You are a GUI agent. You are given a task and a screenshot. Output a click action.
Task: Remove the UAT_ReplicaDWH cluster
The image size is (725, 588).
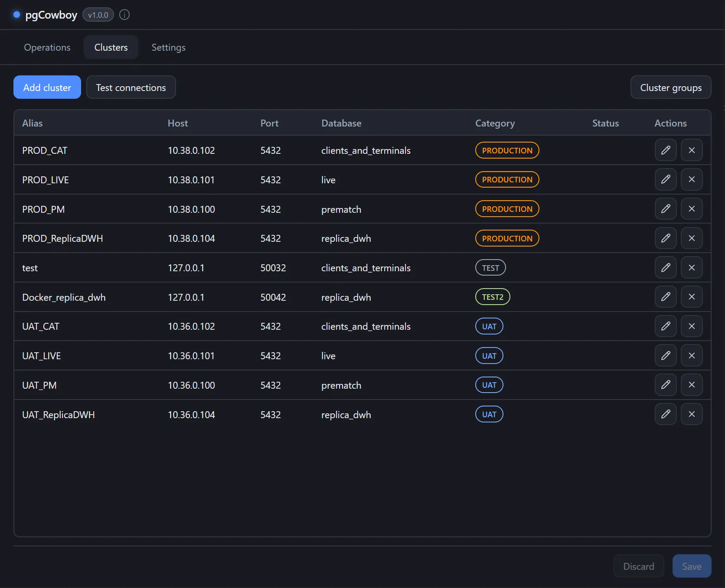692,414
